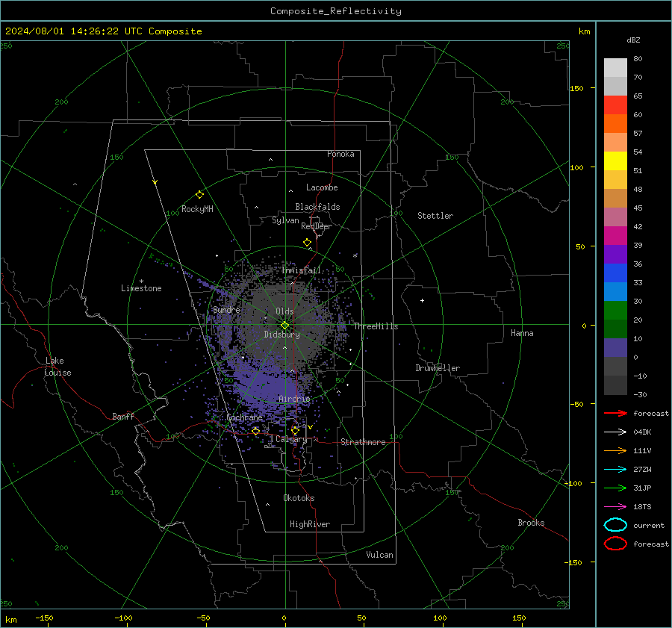Click the bright yellow 54-51 dBZ swatch

(x=615, y=161)
